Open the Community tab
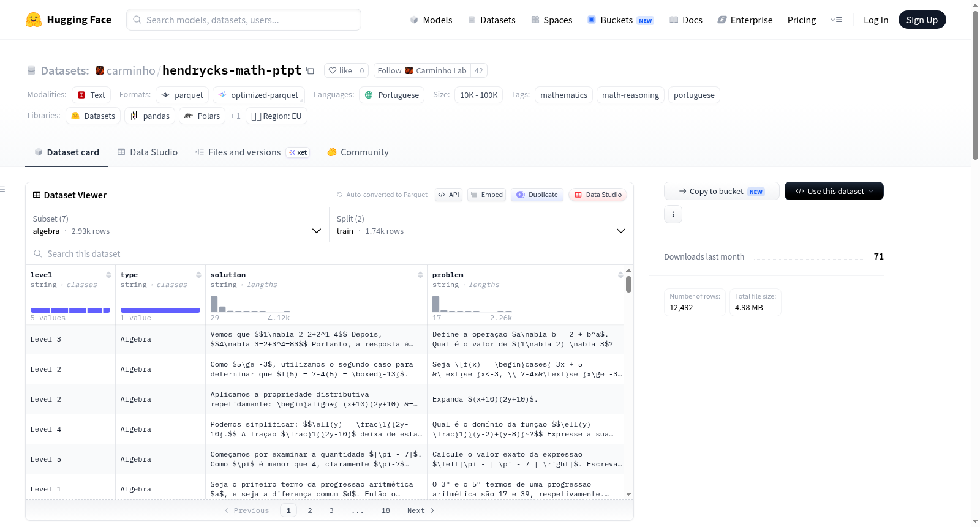980x527 pixels. coord(358,152)
